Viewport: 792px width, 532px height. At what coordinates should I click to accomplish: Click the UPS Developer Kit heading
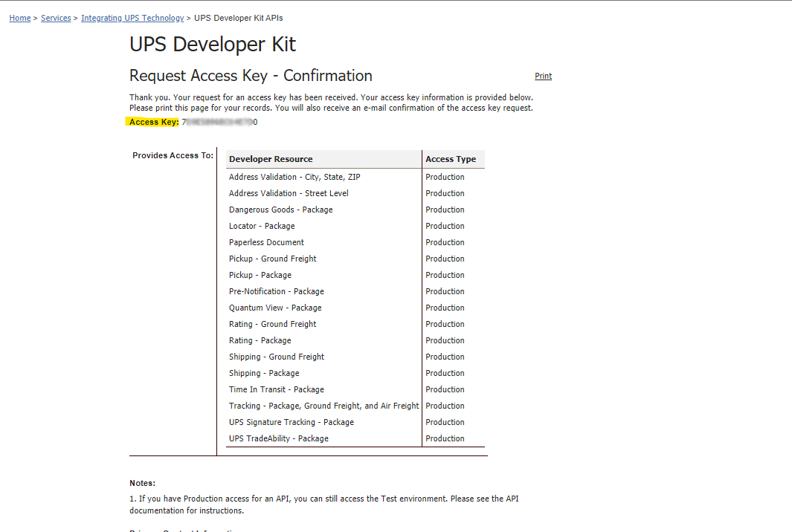click(213, 45)
